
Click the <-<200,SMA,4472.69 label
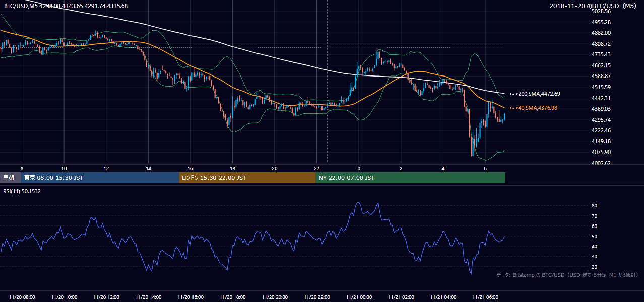coord(535,94)
